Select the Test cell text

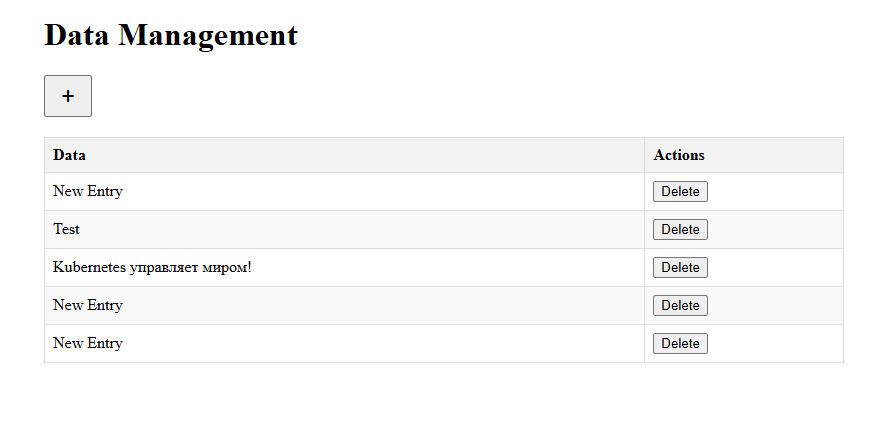[67, 229]
